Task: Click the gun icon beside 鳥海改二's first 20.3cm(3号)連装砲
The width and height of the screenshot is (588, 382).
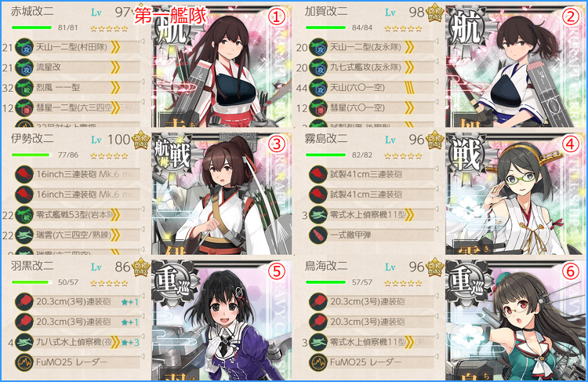Action: point(318,302)
